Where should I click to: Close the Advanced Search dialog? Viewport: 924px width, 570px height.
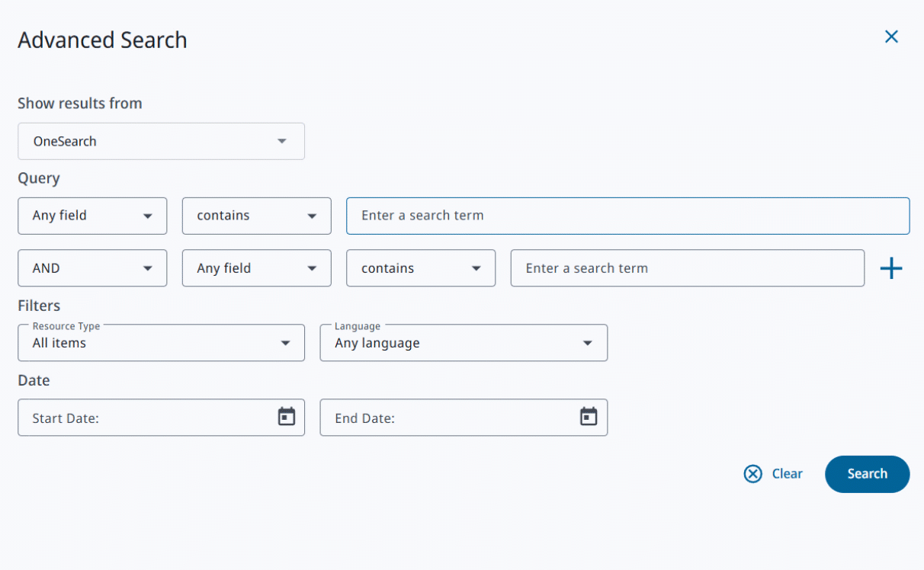coord(890,37)
